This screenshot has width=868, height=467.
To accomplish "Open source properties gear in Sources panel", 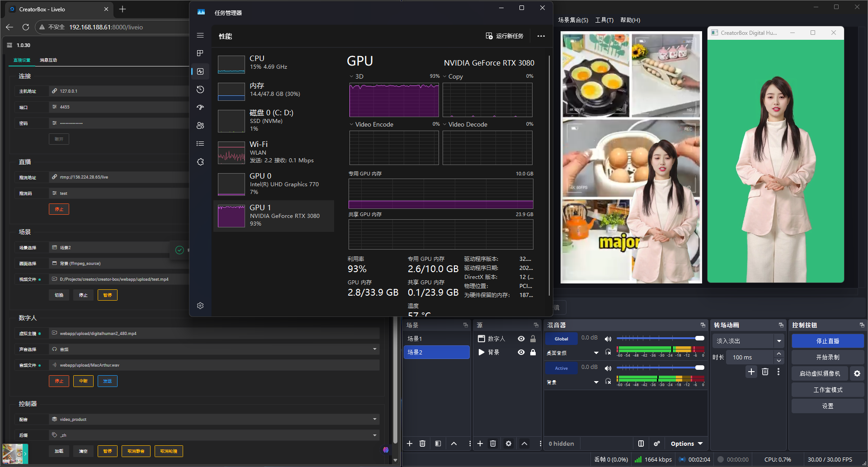I will pyautogui.click(x=509, y=443).
